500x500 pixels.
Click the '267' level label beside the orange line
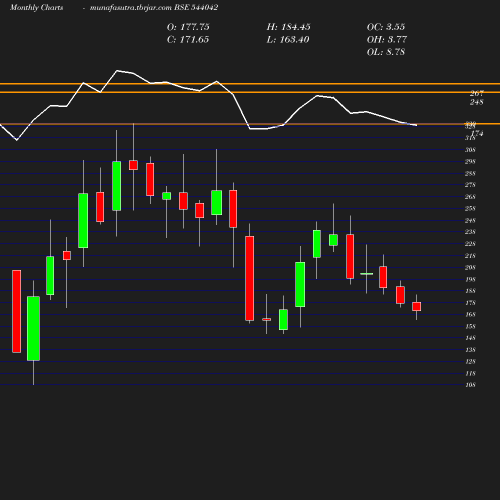(x=477, y=94)
